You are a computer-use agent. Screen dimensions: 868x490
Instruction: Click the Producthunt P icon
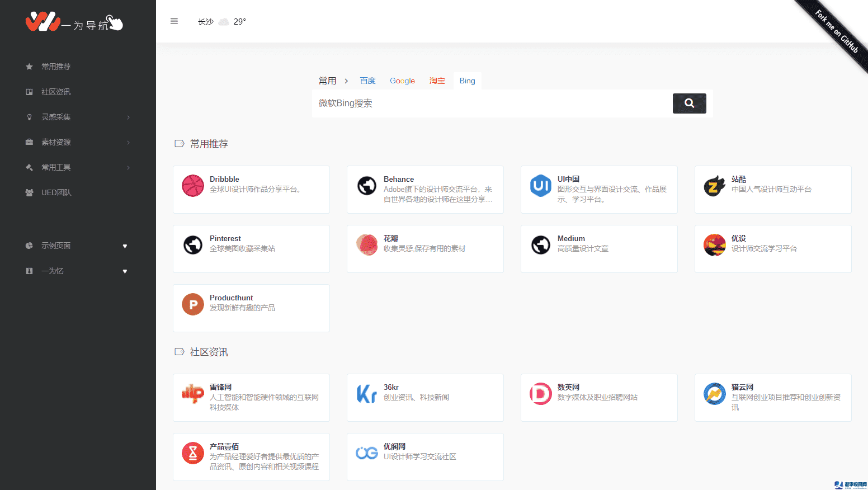pyautogui.click(x=193, y=304)
